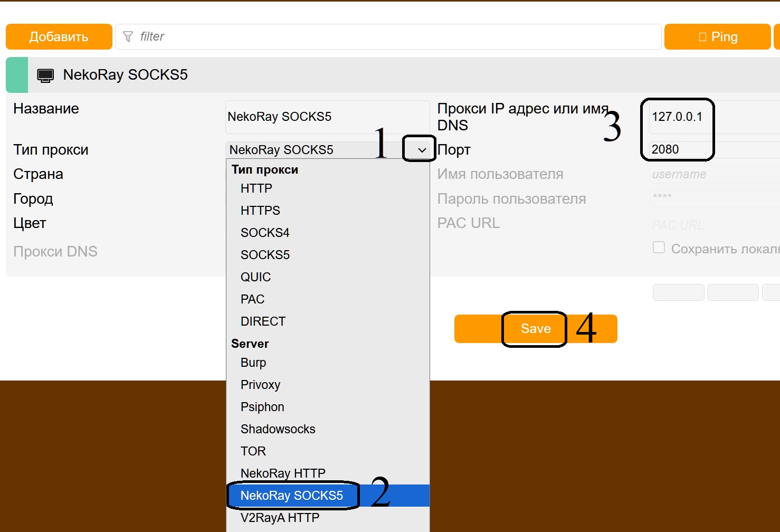Click the monitor icon beside NekoRay SOCKS5
780x532 pixels.
pos(45,75)
